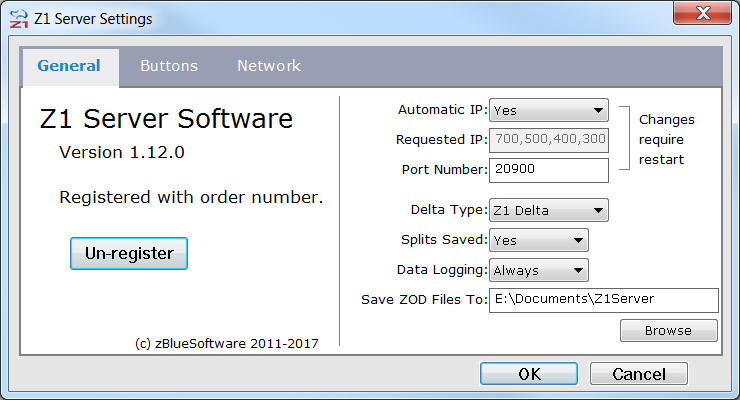
Task: Switch to the General tab
Action: [x=69, y=66]
